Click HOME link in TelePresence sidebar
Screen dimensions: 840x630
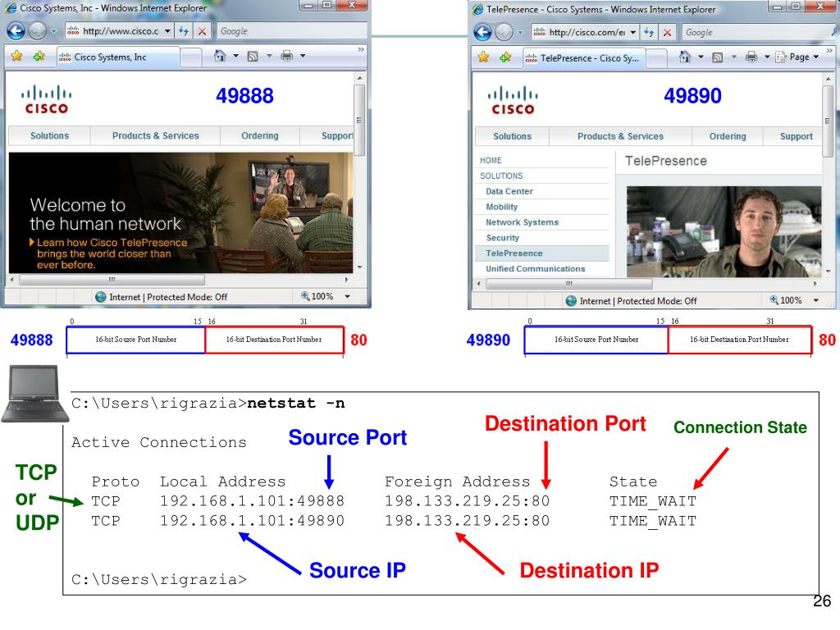(491, 160)
